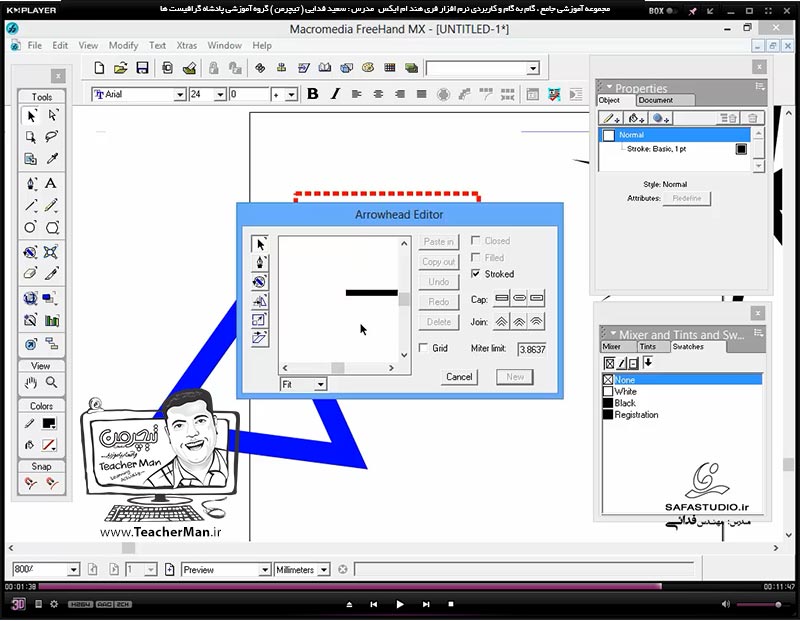Toggle Bold text formatting

[x=313, y=94]
